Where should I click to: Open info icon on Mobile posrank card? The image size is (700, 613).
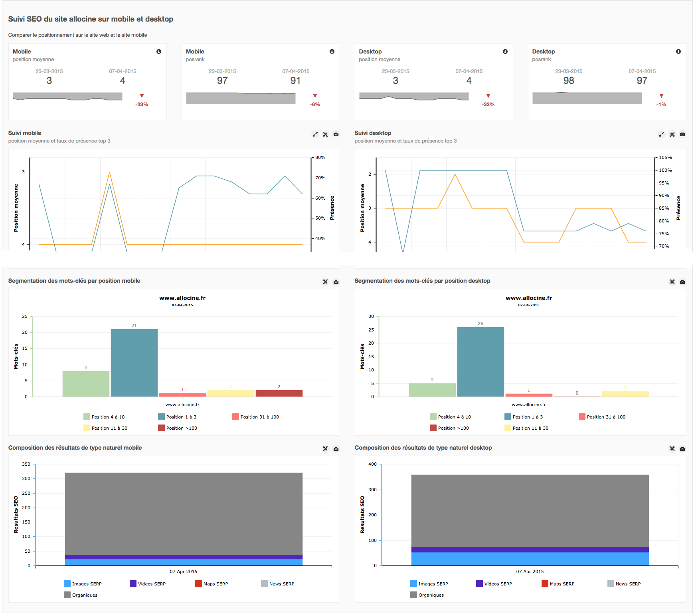[332, 52]
